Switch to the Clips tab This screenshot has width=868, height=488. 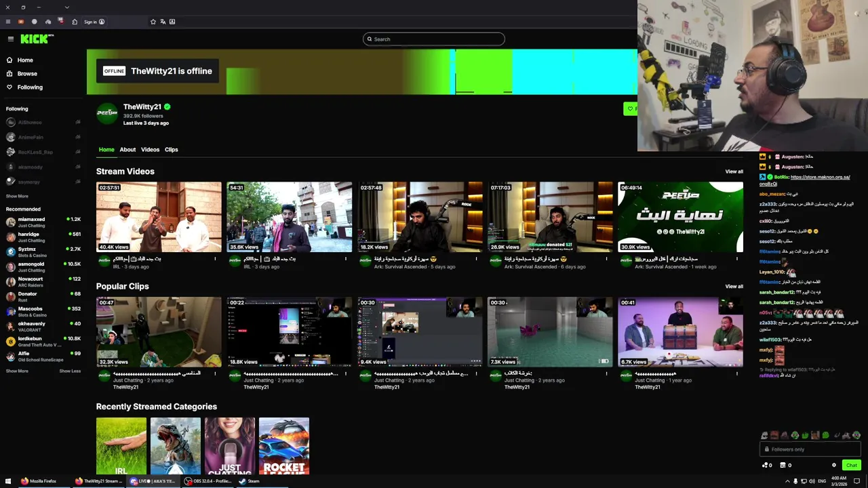point(171,150)
